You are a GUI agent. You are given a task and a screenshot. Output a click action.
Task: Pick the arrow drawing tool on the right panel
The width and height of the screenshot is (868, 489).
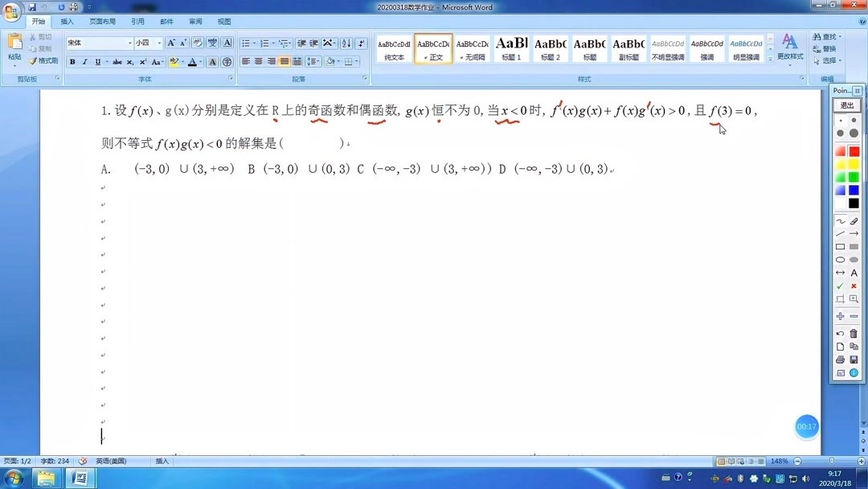tap(854, 234)
